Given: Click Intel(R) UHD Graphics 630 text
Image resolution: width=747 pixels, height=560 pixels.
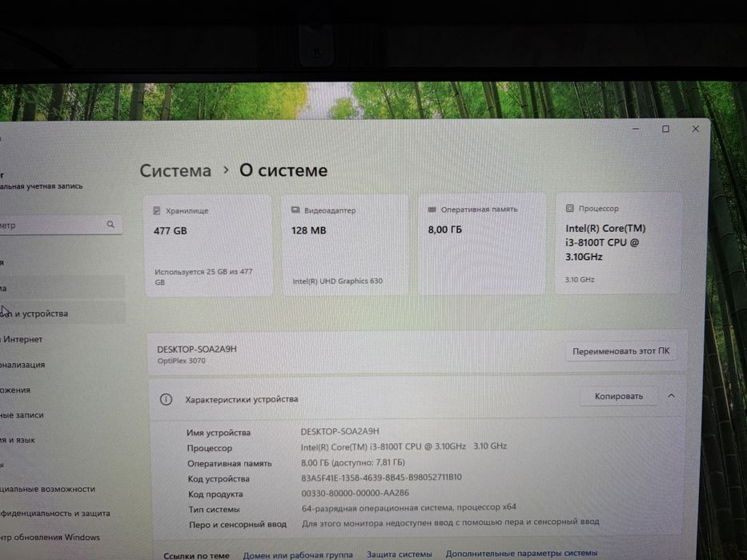Looking at the screenshot, I should click(x=337, y=281).
